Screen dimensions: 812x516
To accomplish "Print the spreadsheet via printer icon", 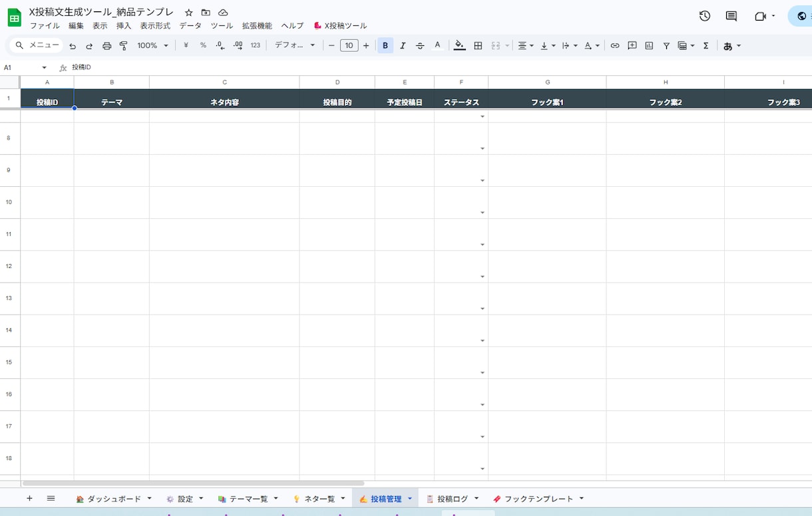I will (106, 46).
